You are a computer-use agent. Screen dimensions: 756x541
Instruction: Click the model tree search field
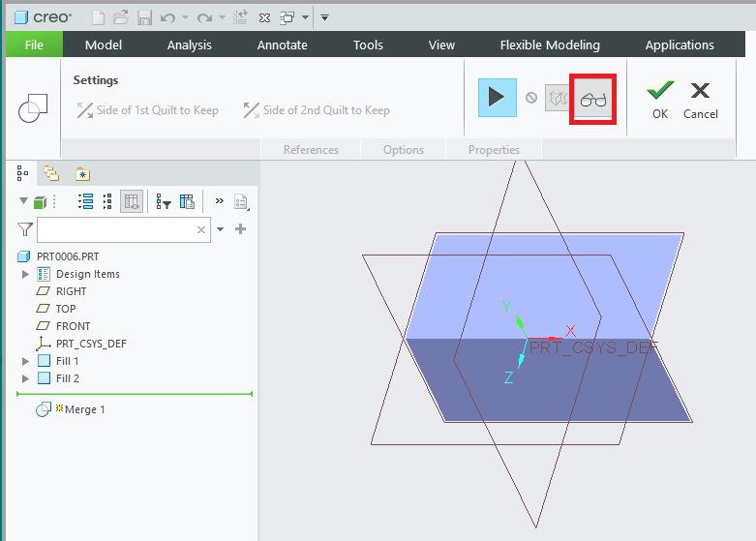pos(116,229)
